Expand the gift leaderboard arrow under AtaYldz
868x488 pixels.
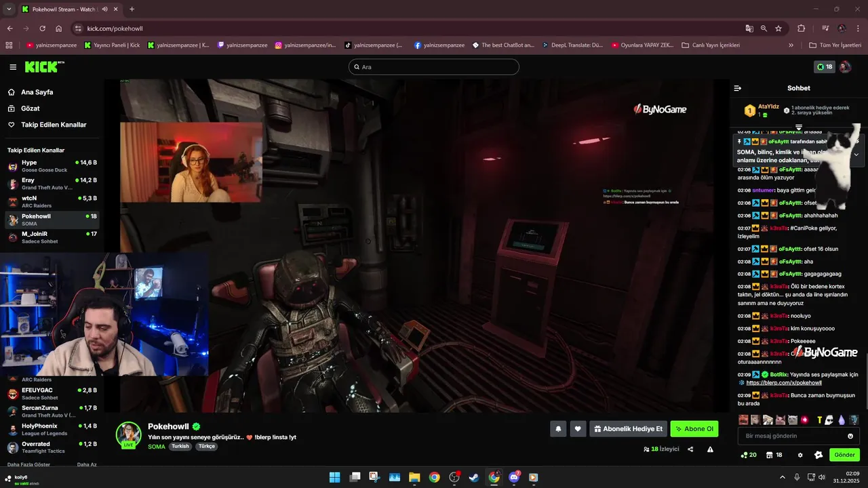[x=799, y=127]
